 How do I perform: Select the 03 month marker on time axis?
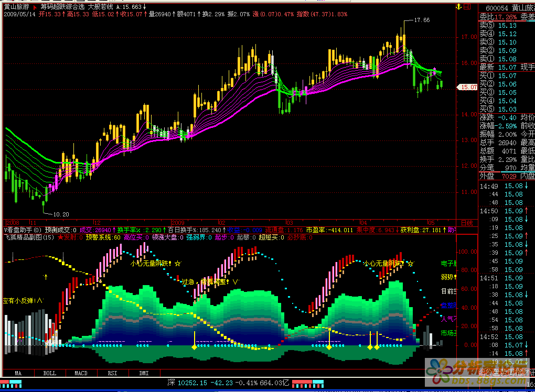click(290, 223)
